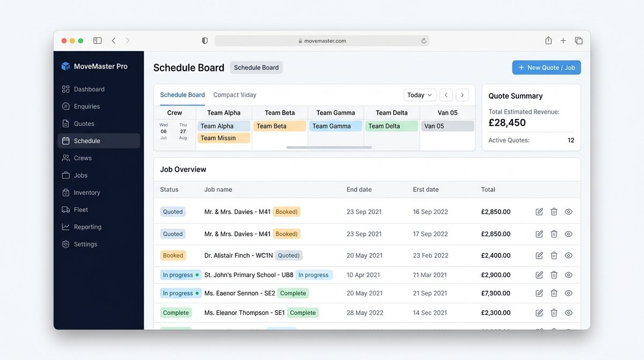View the Davies job ending 17 Sep 2022
Screen dimensions: 644x360
[x=569, y=234]
